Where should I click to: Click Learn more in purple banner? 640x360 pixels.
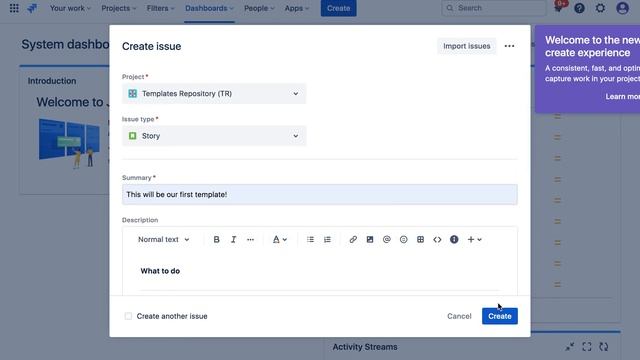click(x=622, y=97)
